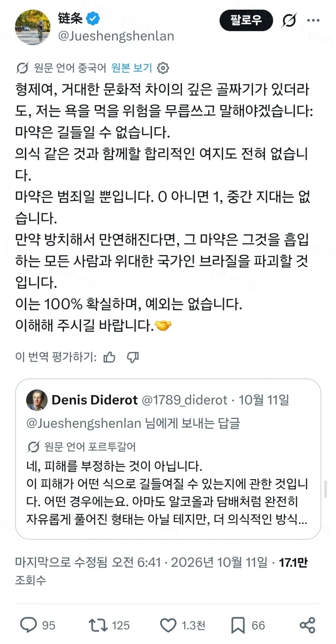Image resolution: width=336 pixels, height=644 pixels.
Task: Rate translation with thumbs down
Action: coord(133,357)
